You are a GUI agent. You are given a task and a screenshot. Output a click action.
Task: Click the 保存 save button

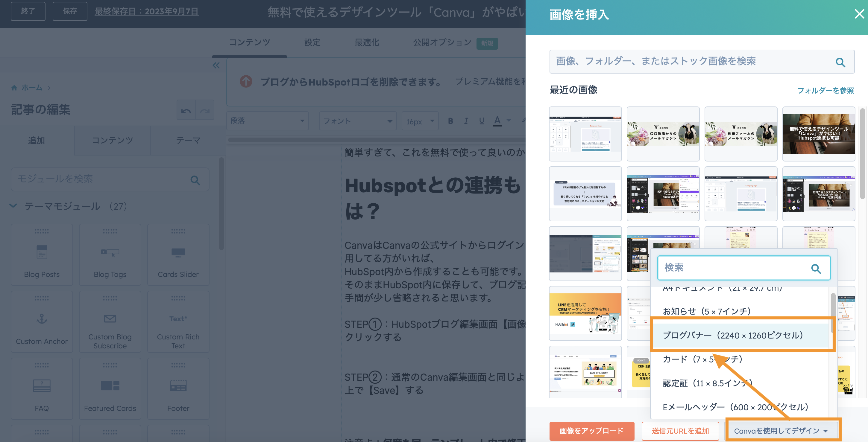[x=70, y=11]
